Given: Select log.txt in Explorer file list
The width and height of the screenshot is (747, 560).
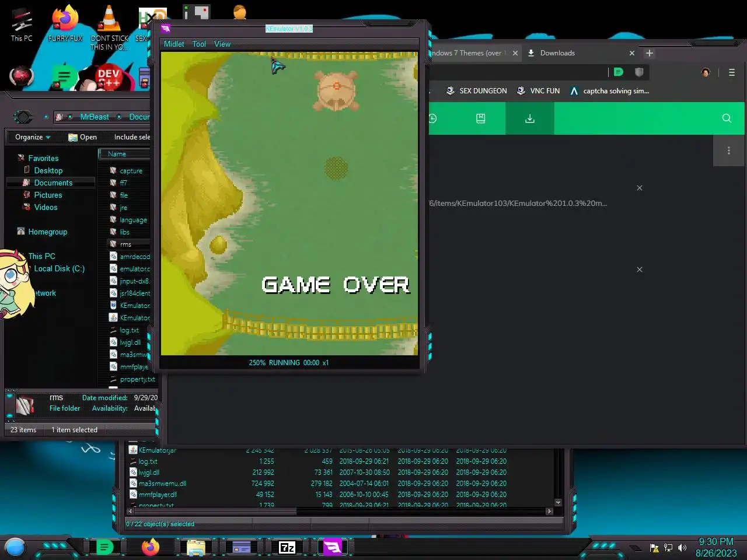Looking at the screenshot, I should tap(129, 330).
